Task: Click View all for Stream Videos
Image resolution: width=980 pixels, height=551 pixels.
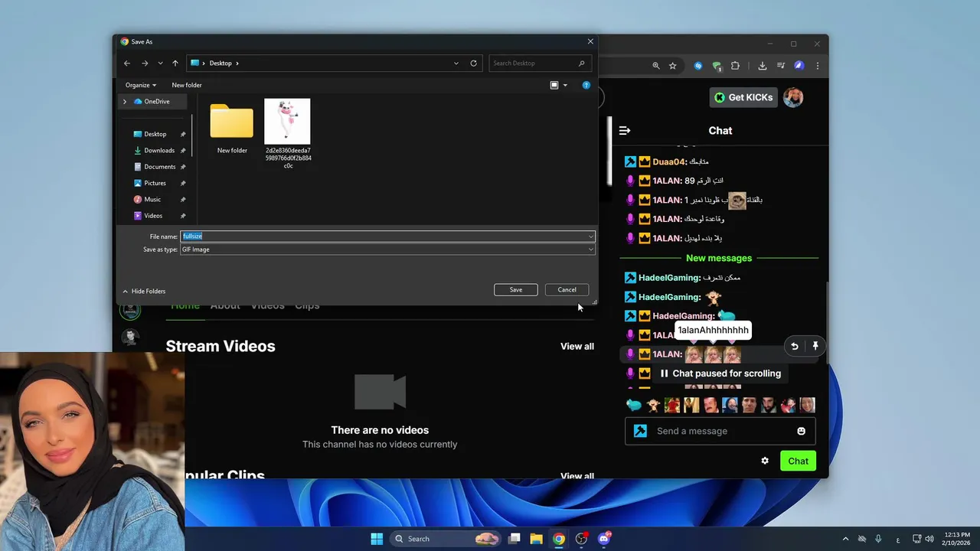Action: (x=577, y=347)
